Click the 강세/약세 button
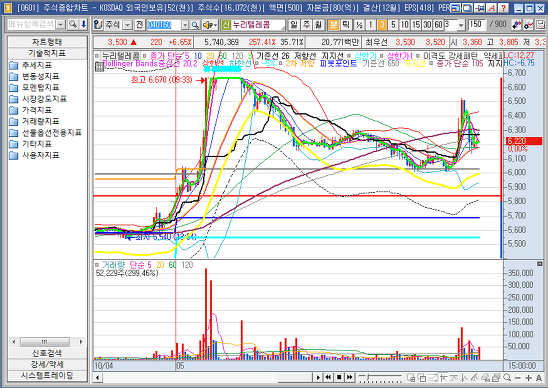The height and width of the screenshot is (388, 548). [47, 364]
